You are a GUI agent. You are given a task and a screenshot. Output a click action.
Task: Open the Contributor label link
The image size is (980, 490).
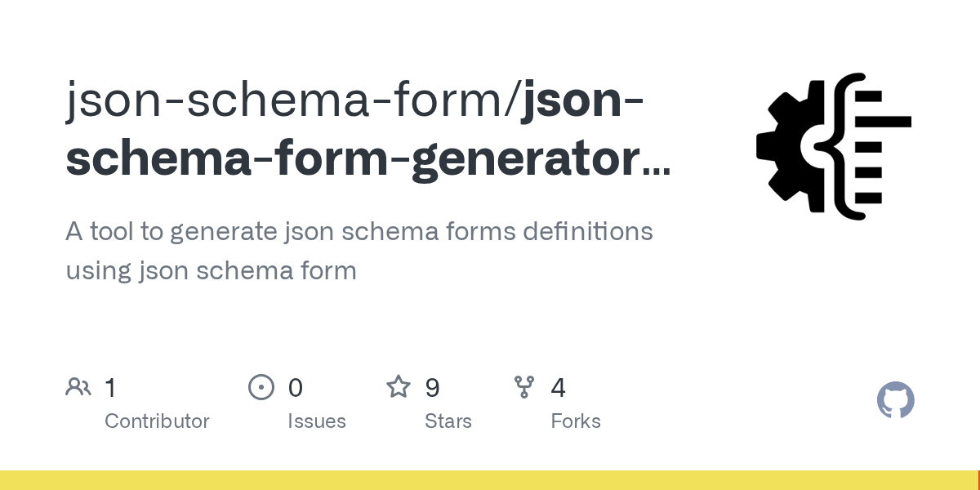point(157,421)
